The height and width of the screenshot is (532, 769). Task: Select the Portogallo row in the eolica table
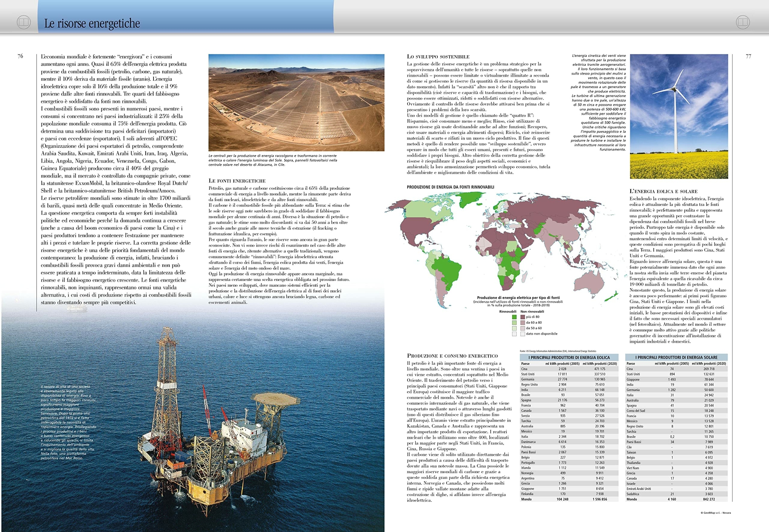click(569, 463)
